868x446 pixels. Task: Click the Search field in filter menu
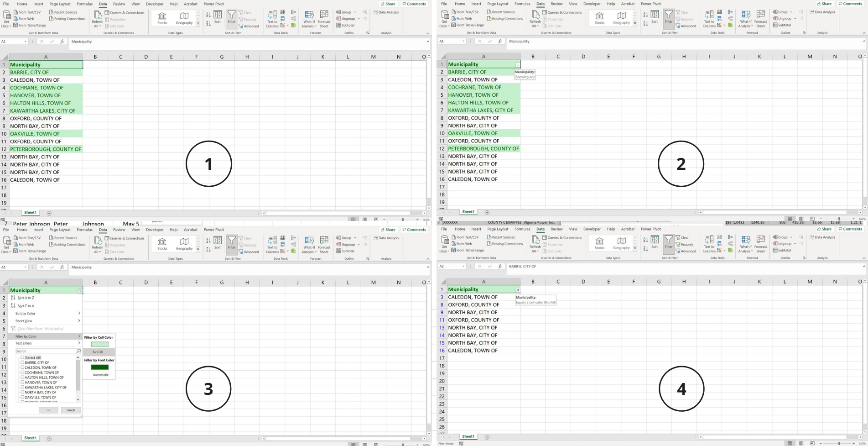tap(45, 351)
